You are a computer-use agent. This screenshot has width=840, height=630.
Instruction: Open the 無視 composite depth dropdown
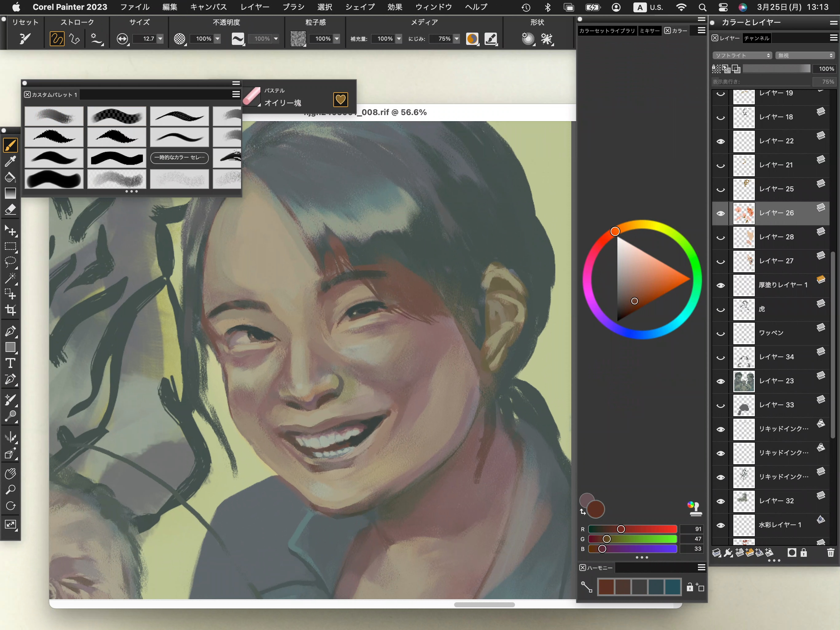(805, 55)
